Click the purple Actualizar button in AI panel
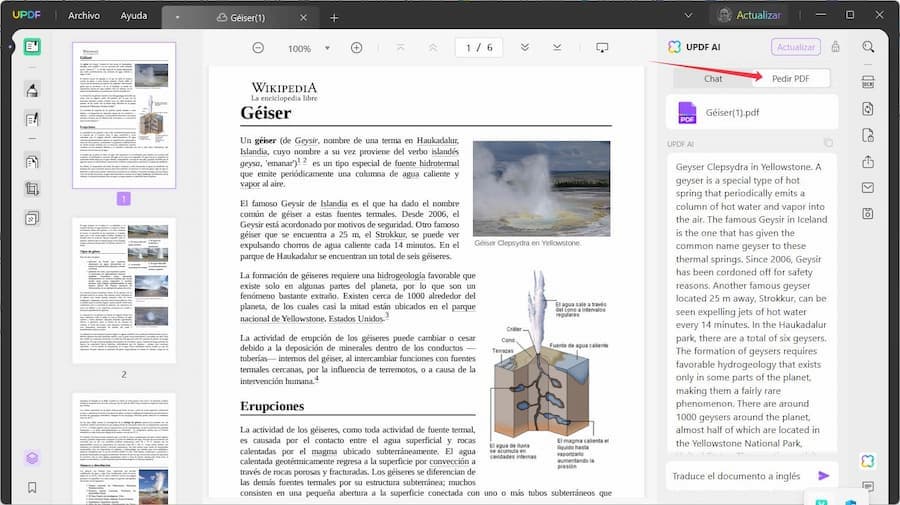The height and width of the screenshot is (505, 900). coord(796,47)
